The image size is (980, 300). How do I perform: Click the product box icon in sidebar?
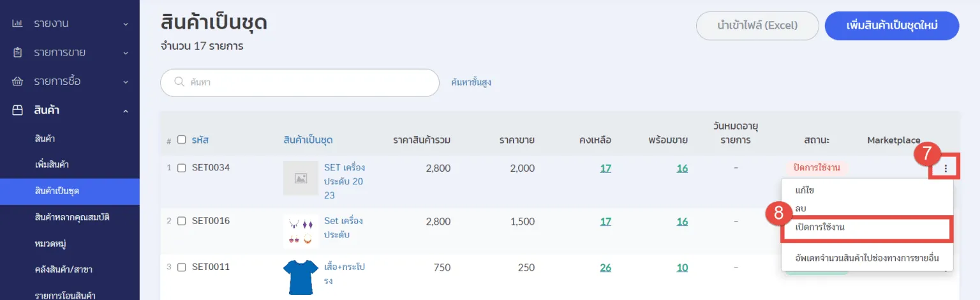point(18,110)
